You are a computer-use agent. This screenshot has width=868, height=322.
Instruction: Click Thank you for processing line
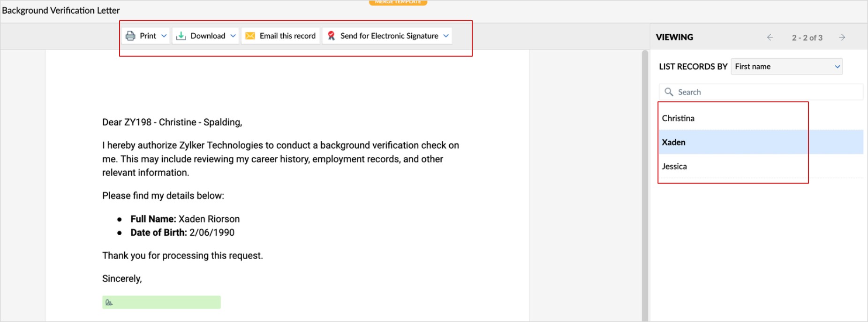coord(182,256)
